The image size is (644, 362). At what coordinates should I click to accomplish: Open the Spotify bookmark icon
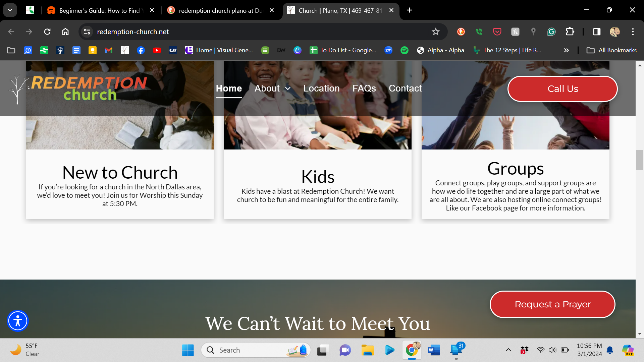405,50
